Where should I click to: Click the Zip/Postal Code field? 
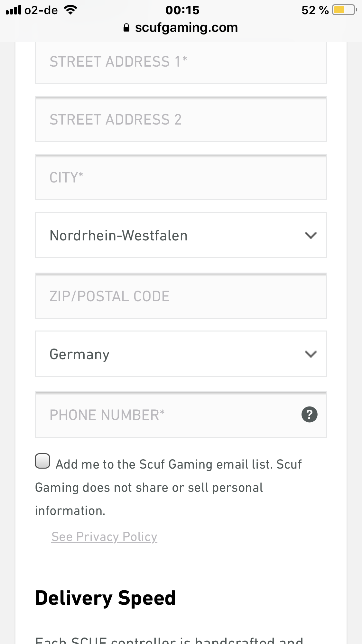(181, 296)
